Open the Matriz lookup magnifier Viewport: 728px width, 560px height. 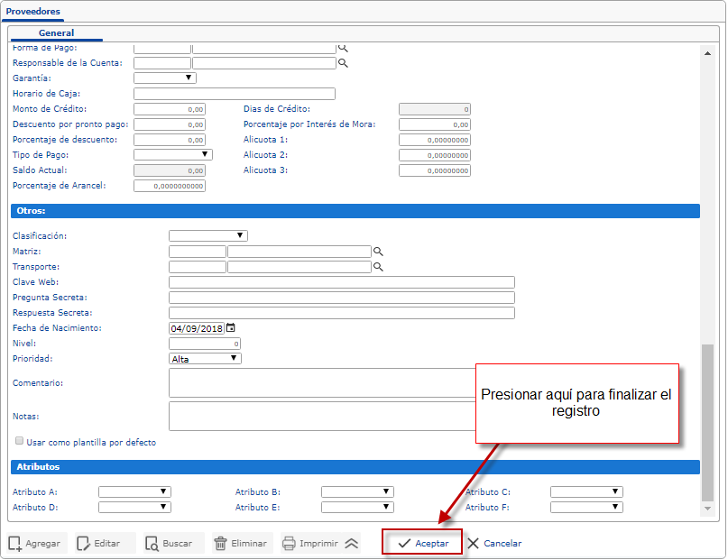click(x=379, y=252)
